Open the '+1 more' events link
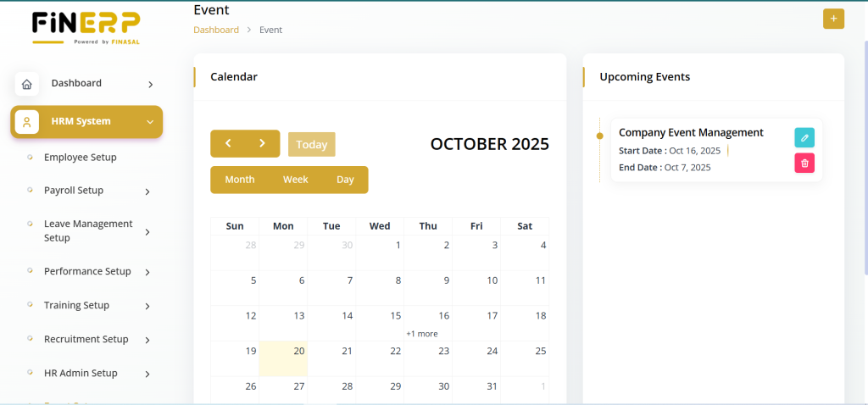The height and width of the screenshot is (405, 868). pyautogui.click(x=422, y=334)
